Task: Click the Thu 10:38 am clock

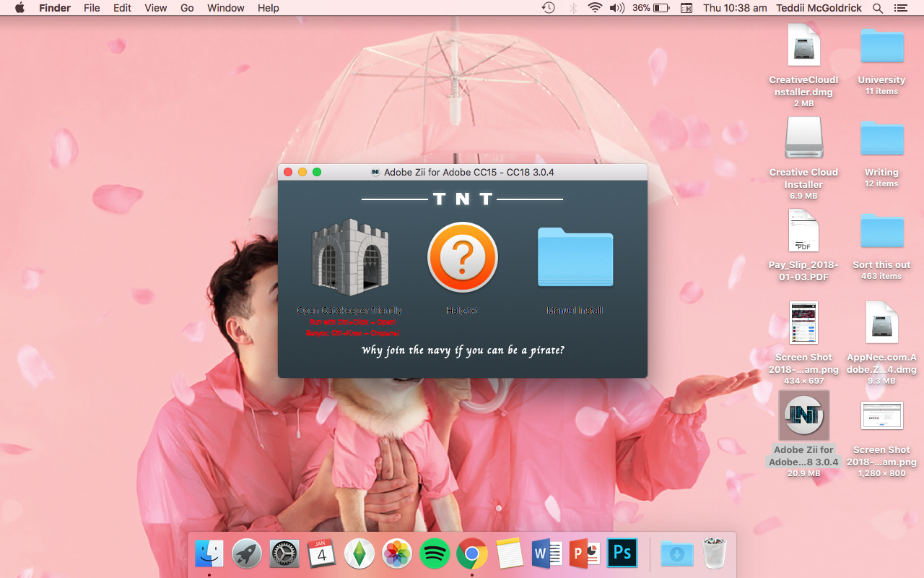Action: pos(735,8)
